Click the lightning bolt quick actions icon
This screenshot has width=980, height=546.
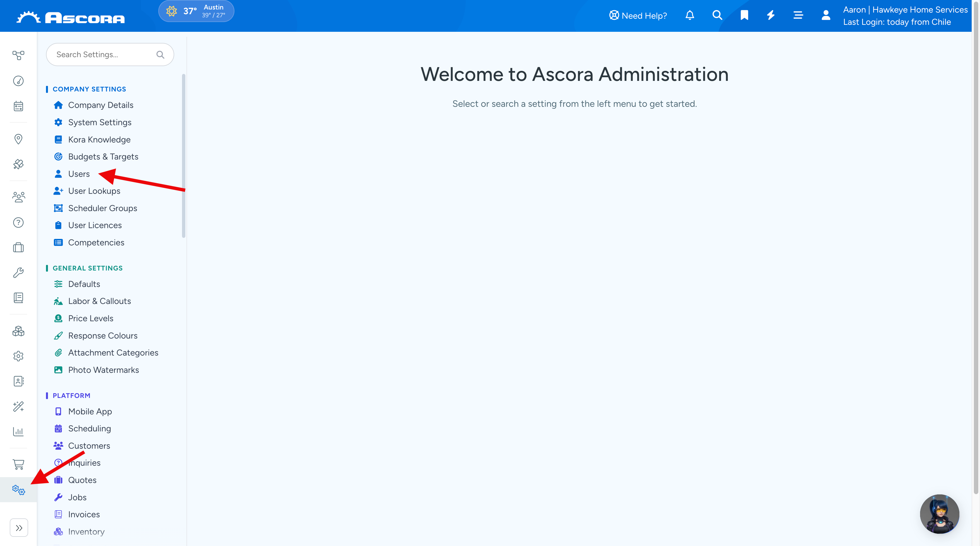coord(771,15)
